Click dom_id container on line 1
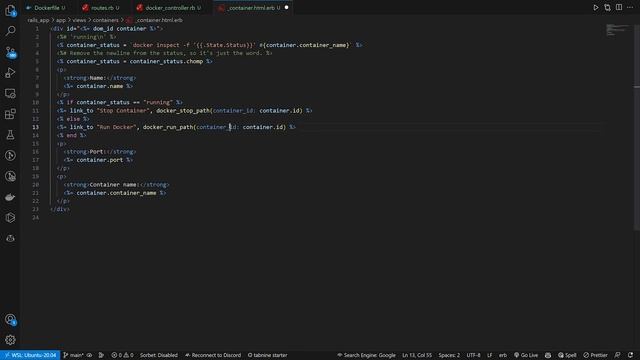 [x=120, y=29]
